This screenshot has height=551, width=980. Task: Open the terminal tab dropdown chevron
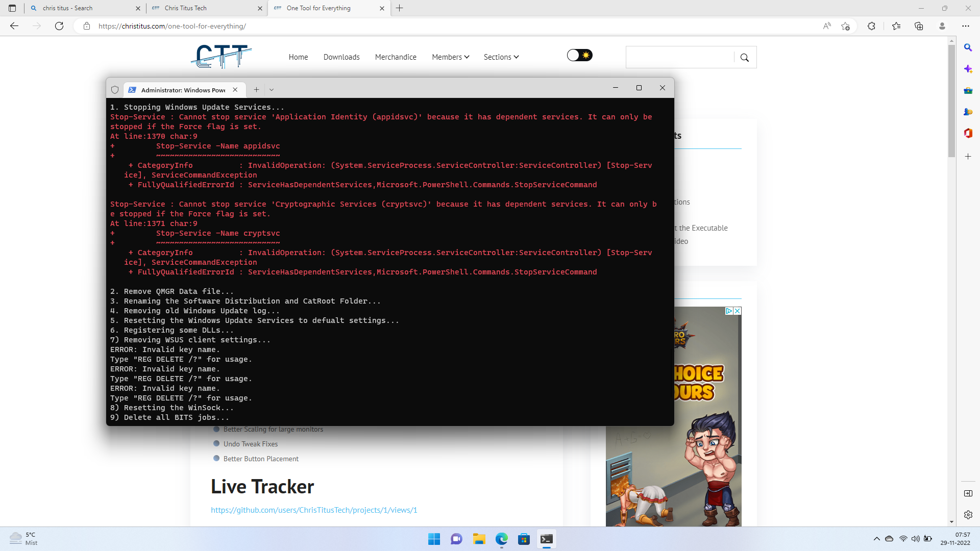tap(272, 89)
